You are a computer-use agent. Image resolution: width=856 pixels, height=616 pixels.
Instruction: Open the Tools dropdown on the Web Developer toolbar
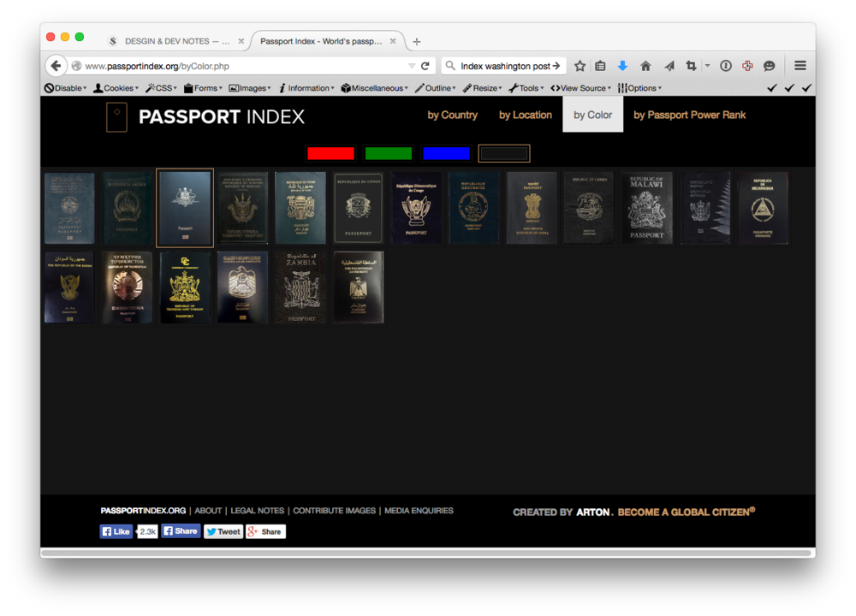point(526,87)
